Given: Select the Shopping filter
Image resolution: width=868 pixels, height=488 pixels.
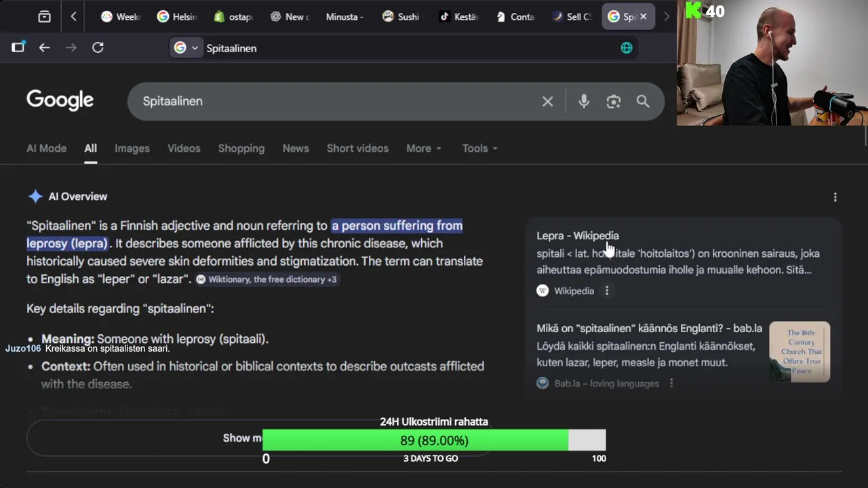Looking at the screenshot, I should [241, 148].
